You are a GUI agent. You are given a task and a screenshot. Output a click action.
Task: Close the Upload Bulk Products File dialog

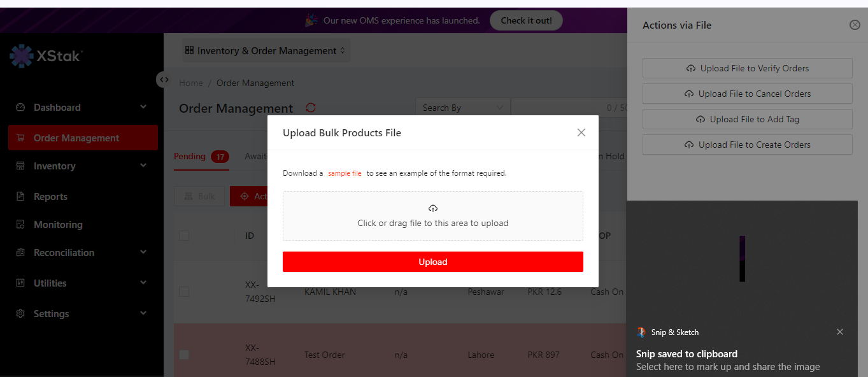point(581,132)
